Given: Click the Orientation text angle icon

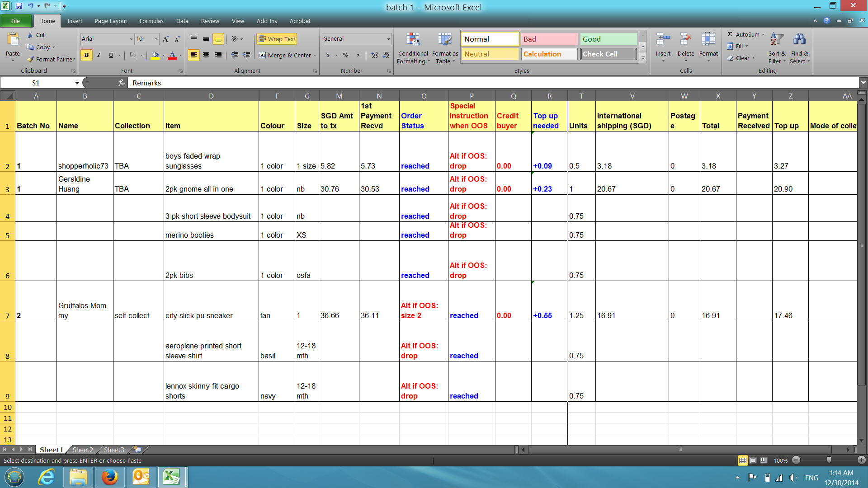Looking at the screenshot, I should (x=235, y=39).
